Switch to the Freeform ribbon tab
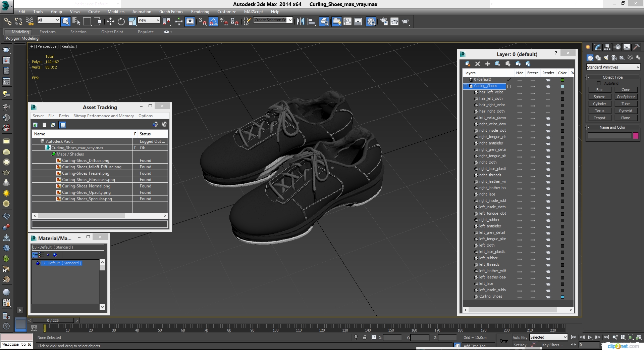The image size is (644, 350). click(47, 32)
